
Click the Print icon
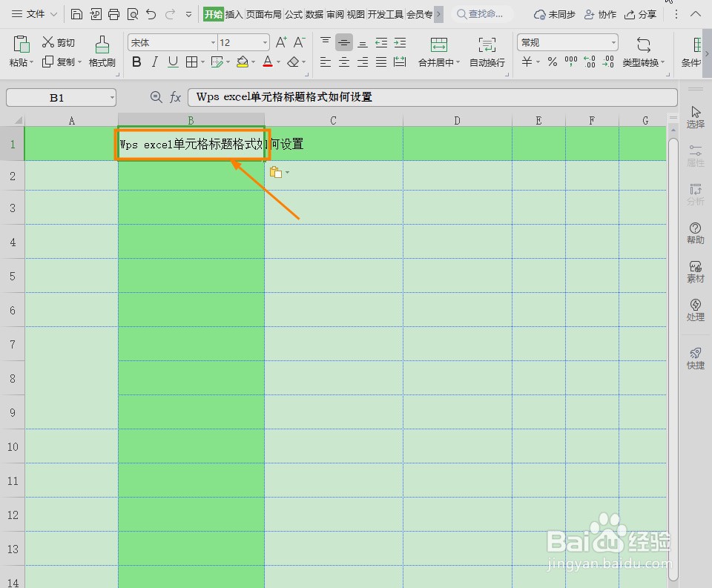[114, 15]
